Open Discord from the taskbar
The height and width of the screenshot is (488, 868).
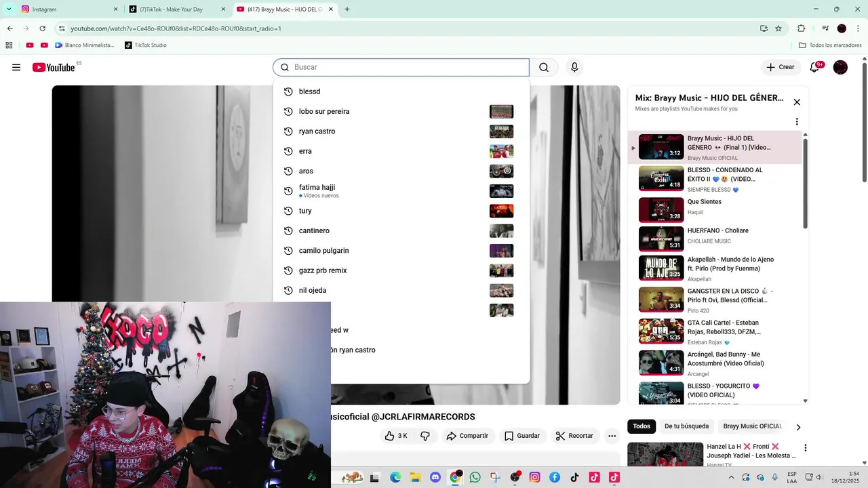pos(435,478)
